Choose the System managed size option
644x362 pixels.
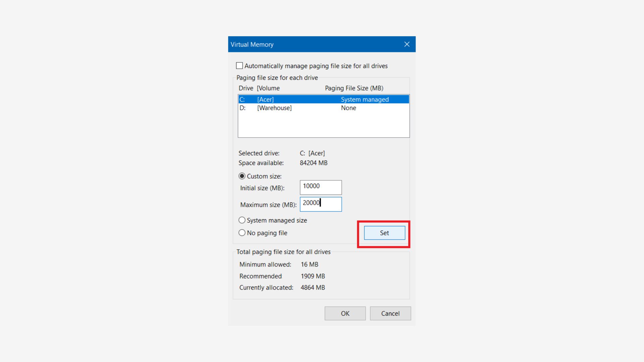(242, 220)
